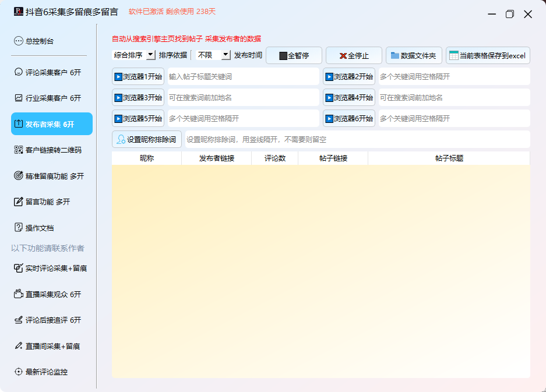Start browser 1 with 浏览器1开始
Image resolution: width=546 pixels, height=392 pixels.
tap(138, 77)
